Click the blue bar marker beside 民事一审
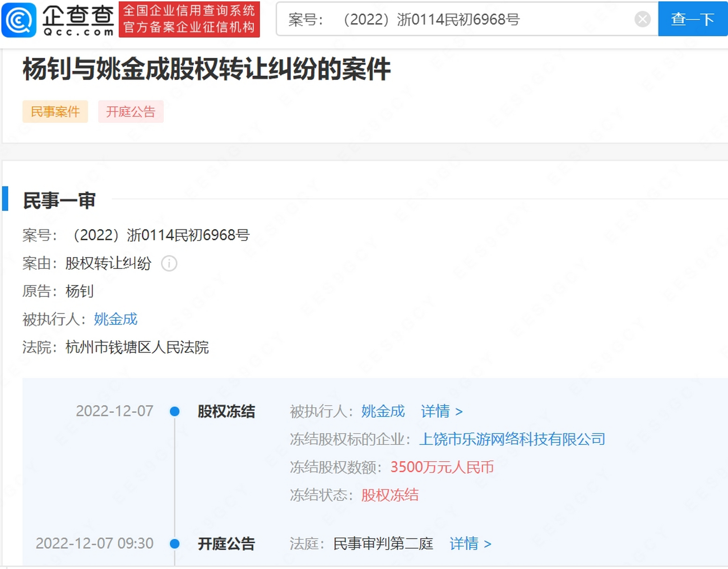This screenshot has width=728, height=569. [x=6, y=200]
